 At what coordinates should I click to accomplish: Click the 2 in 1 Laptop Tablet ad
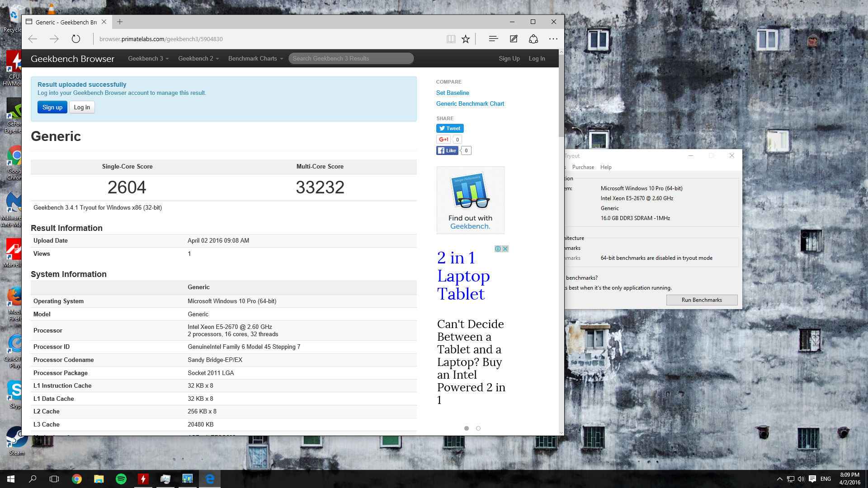(463, 276)
